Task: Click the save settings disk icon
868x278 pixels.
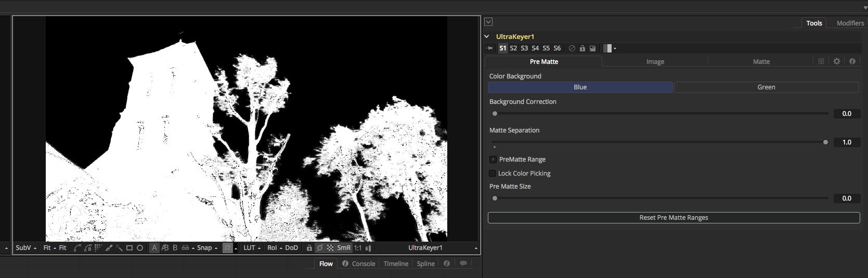Action: click(x=592, y=48)
